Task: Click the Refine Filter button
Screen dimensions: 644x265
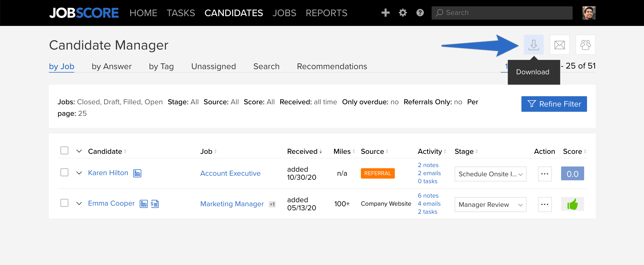Action: point(554,104)
